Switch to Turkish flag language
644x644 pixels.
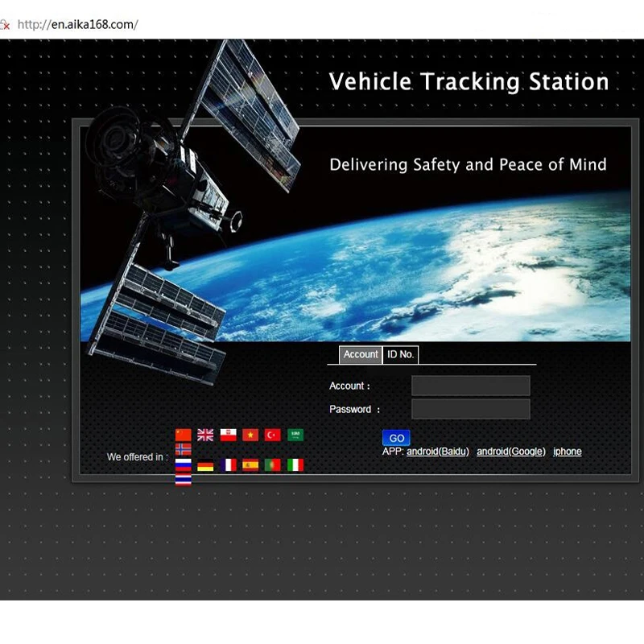click(x=273, y=435)
